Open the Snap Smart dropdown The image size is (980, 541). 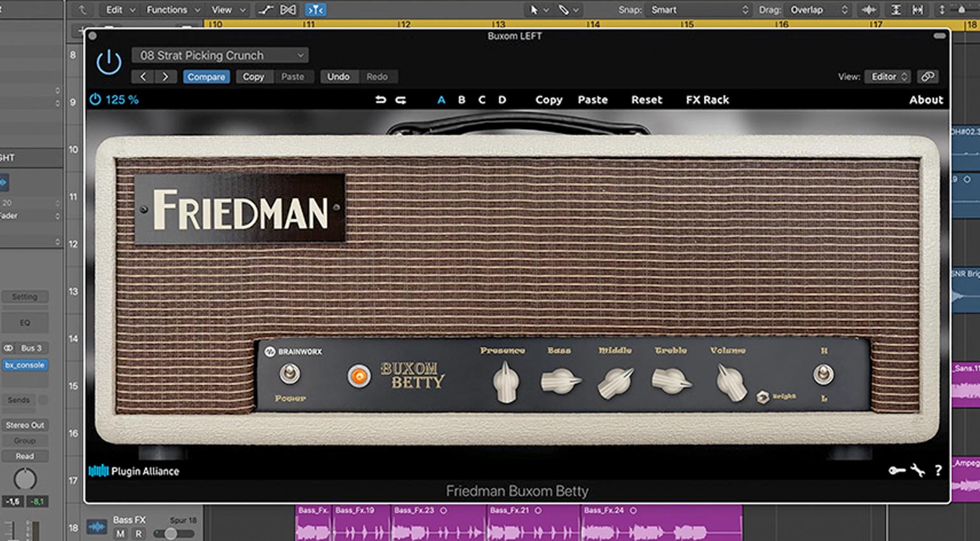click(699, 10)
